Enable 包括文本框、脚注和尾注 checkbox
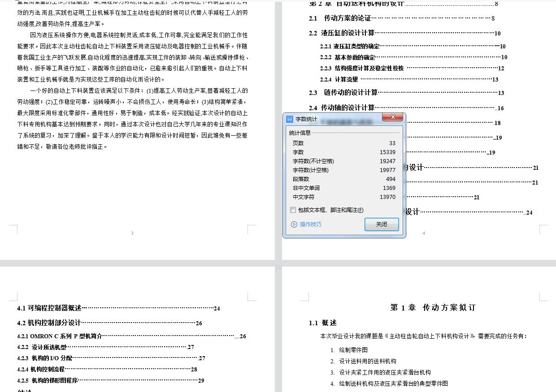The height and width of the screenshot is (392, 556). click(x=293, y=210)
